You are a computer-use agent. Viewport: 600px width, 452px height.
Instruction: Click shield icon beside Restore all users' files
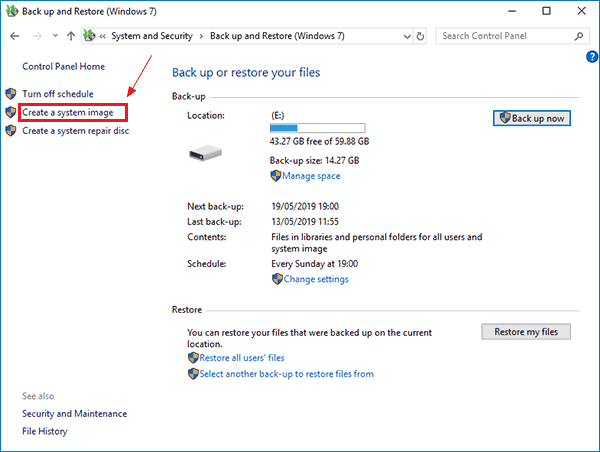[193, 358]
